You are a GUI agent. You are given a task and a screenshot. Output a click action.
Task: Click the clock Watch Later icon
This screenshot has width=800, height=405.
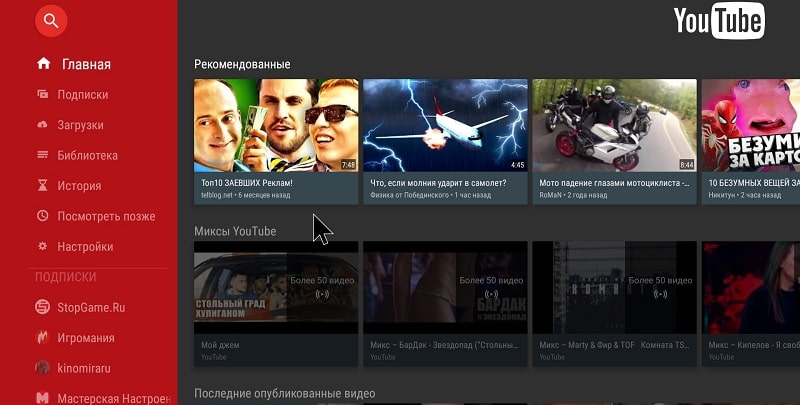click(43, 216)
